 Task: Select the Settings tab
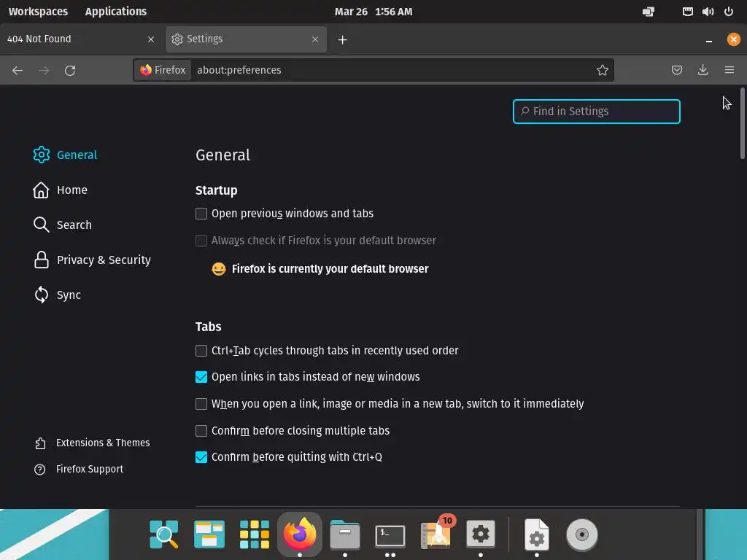point(246,39)
